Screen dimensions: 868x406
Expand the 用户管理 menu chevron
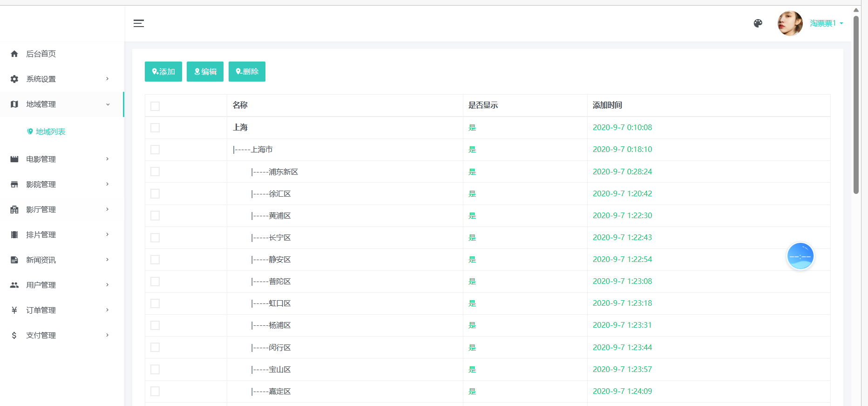click(108, 285)
